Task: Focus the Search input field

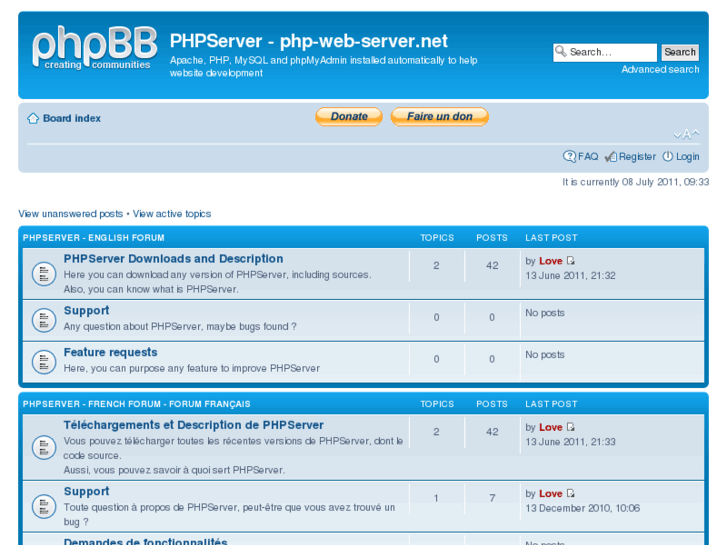Action: pyautogui.click(x=605, y=52)
